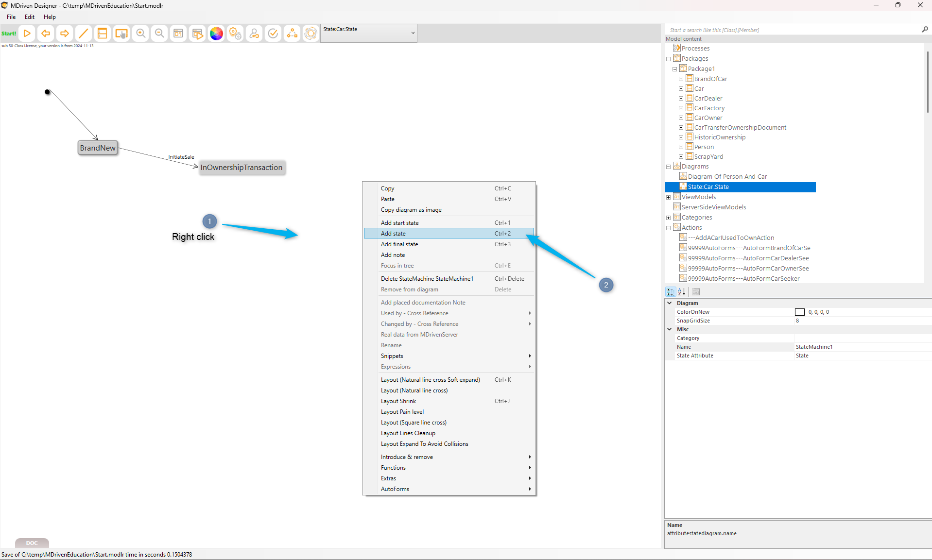932x560 pixels.
Task: Click the double gears settings icon
Action: 235,34
